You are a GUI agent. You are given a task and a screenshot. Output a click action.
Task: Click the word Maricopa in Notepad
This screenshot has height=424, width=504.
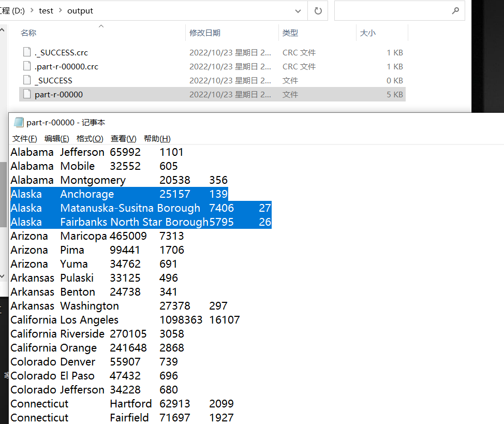[x=84, y=236]
